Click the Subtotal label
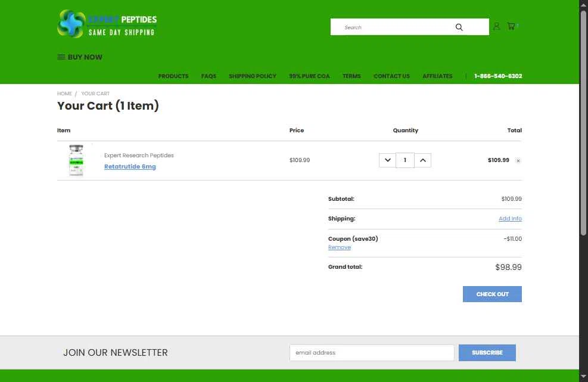The width and height of the screenshot is (588, 382). click(x=341, y=199)
